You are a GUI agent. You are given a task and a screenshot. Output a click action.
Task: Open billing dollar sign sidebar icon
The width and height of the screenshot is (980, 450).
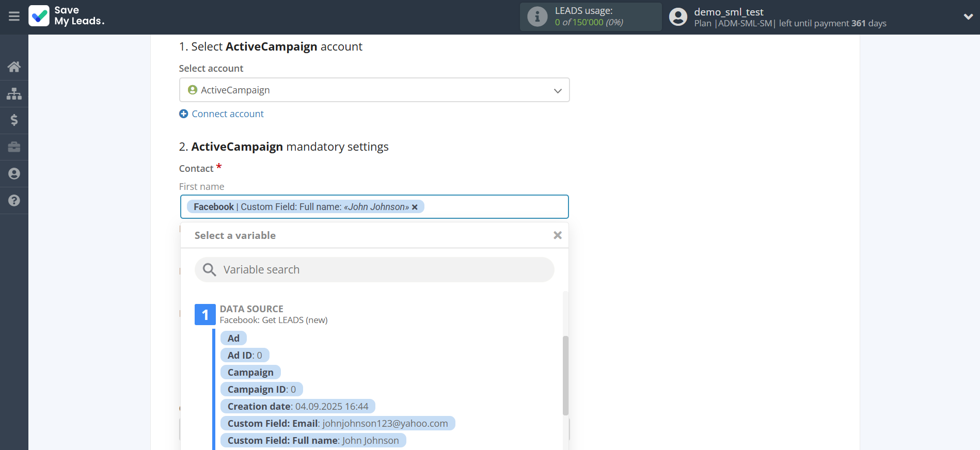14,120
